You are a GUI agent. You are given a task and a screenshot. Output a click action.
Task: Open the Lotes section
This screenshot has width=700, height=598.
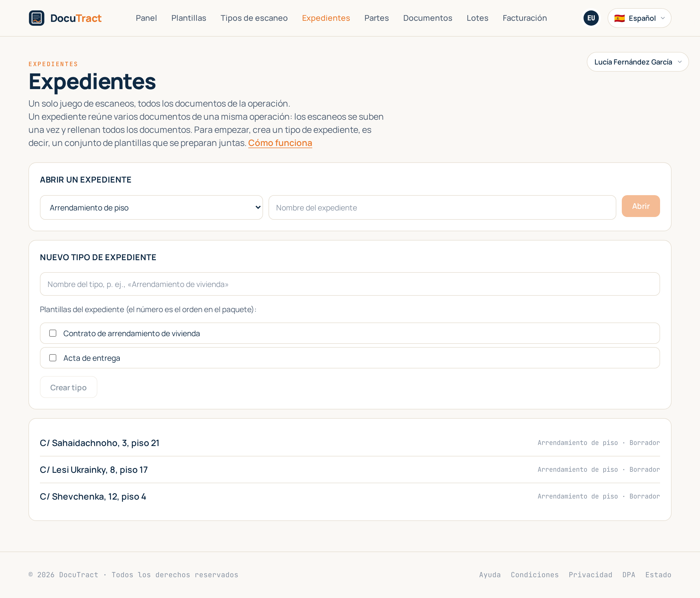[477, 18]
